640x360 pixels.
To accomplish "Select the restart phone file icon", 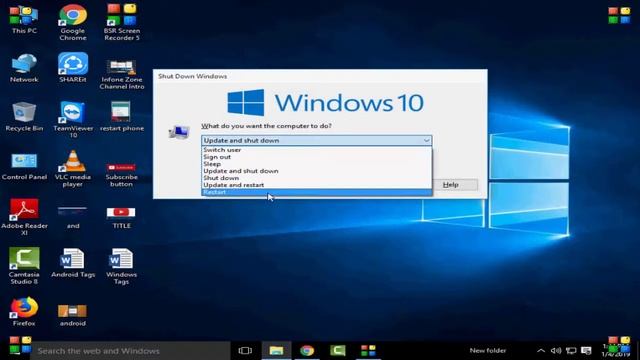I will click(122, 117).
